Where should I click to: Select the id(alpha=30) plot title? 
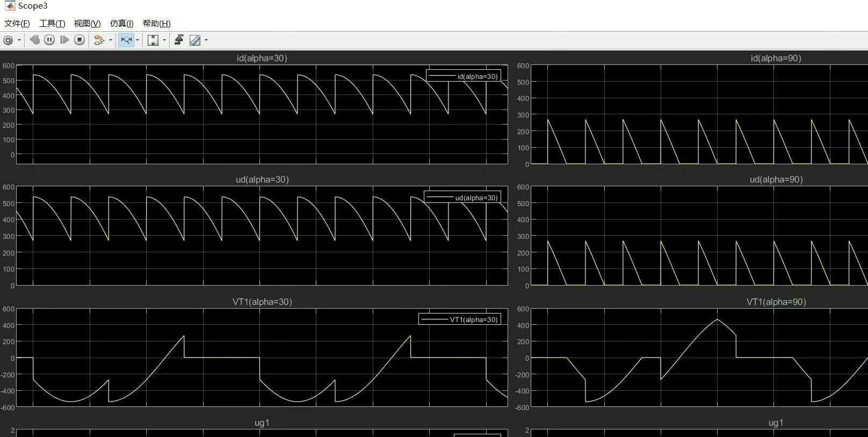pyautogui.click(x=262, y=58)
